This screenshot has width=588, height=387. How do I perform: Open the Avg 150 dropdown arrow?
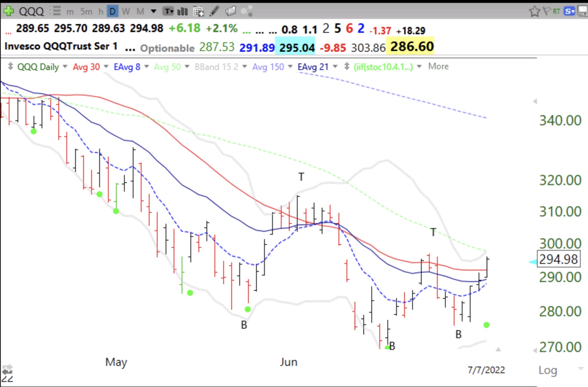point(290,66)
